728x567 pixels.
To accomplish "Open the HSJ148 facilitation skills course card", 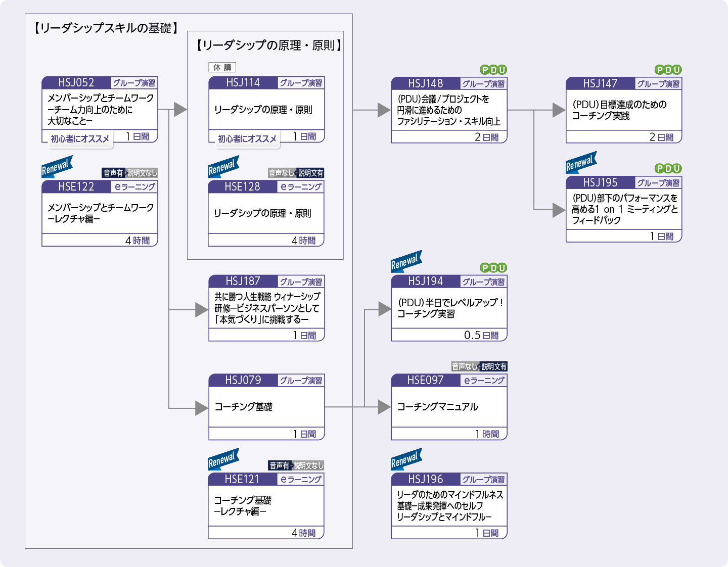I will tap(449, 110).
